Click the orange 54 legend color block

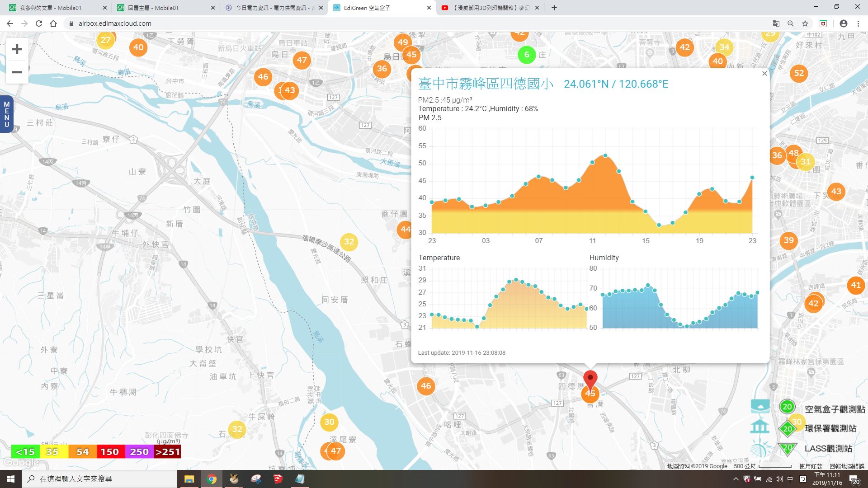click(x=82, y=451)
